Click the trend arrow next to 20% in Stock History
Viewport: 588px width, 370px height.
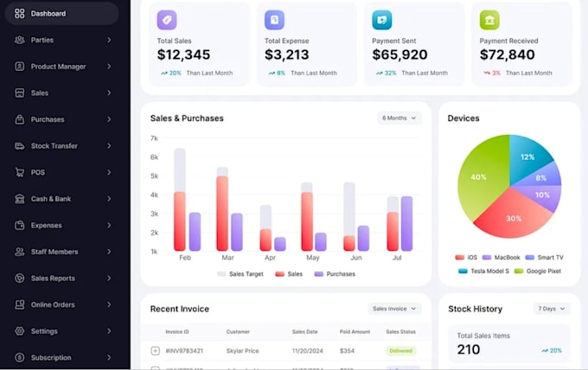click(x=545, y=351)
